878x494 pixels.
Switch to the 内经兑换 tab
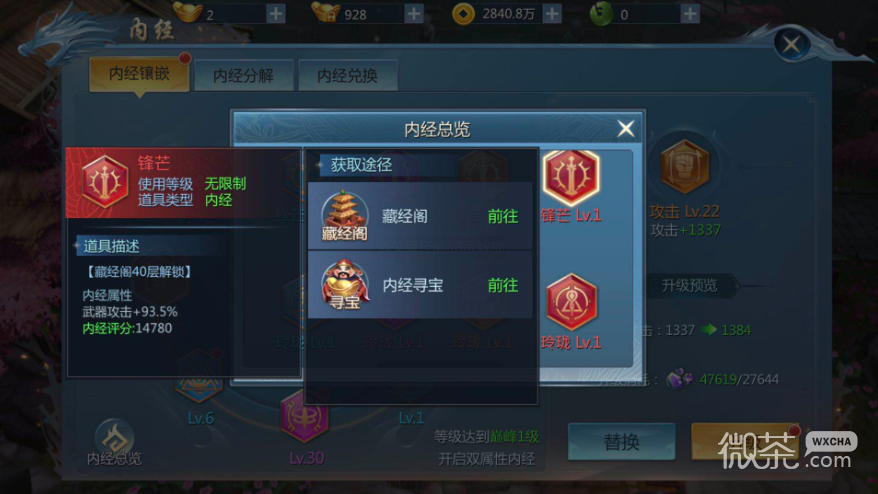(x=348, y=76)
